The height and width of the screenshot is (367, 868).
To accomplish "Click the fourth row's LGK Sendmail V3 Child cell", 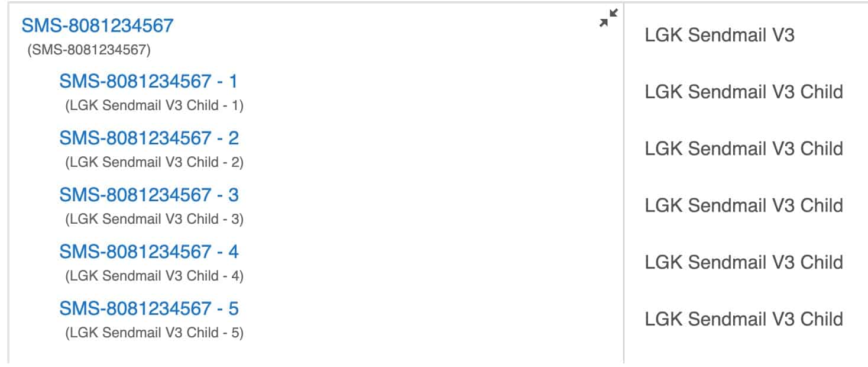I will (x=744, y=262).
